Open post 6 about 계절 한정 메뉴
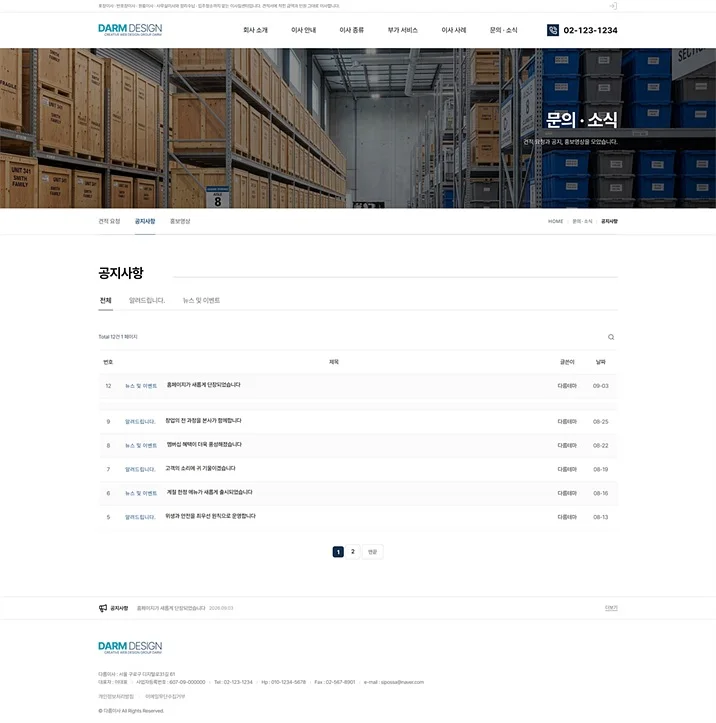Screen dimensions: 716x723 point(209,492)
